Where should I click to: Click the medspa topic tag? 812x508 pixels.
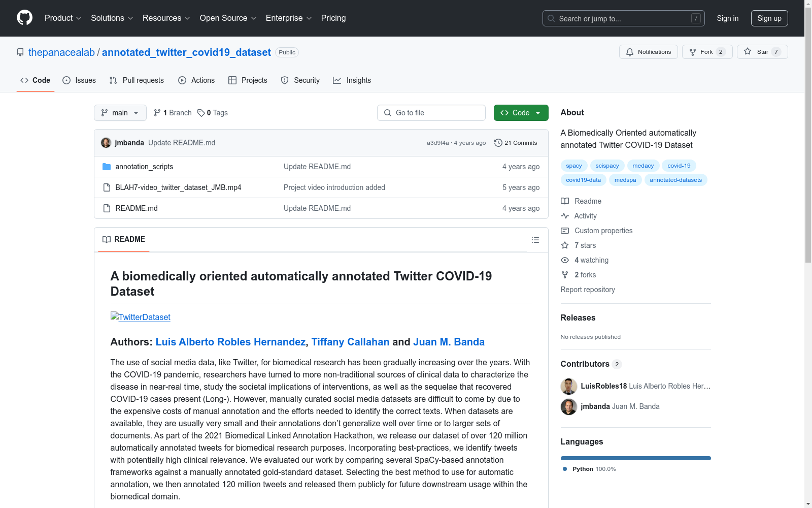(625, 180)
